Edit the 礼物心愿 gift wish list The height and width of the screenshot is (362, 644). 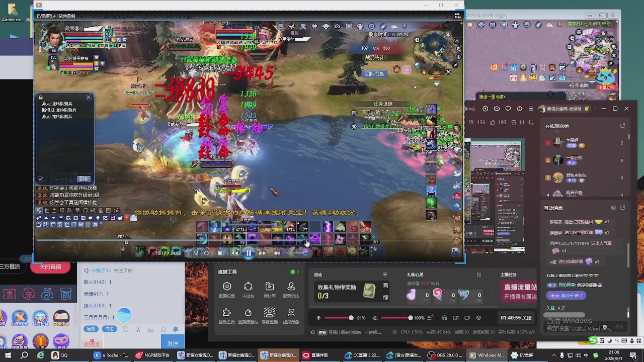[479, 275]
